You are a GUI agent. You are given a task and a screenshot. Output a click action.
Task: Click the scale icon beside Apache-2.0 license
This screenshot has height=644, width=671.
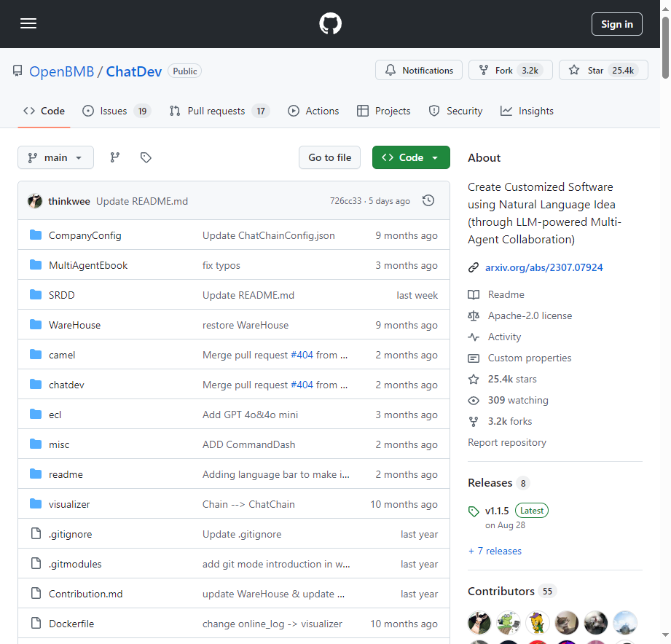pyautogui.click(x=474, y=315)
